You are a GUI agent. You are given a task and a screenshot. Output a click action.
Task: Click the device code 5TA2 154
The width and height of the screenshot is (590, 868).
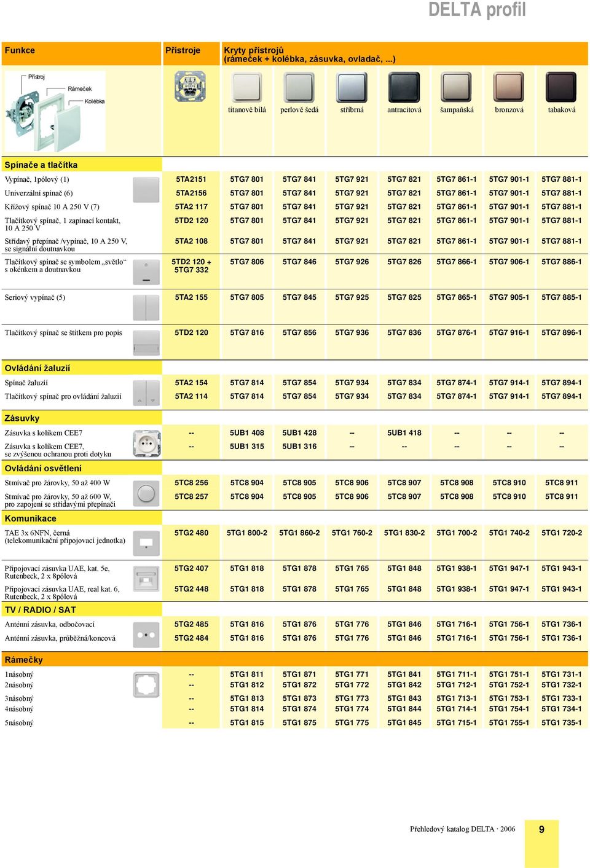(191, 382)
